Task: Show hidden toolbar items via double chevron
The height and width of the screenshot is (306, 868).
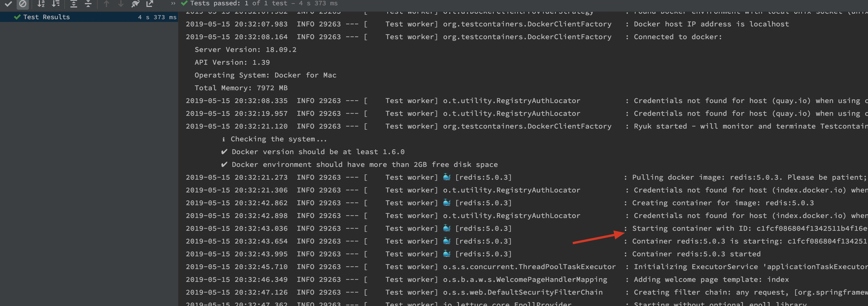Action: 173,3
